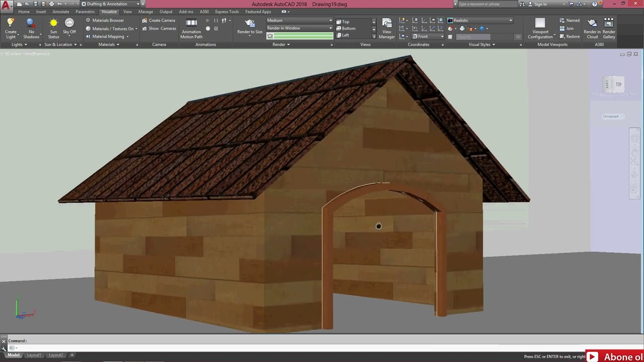Viewport: 644px width, 362px height.
Task: Click the animation record button
Action: pyautogui.click(x=208, y=29)
